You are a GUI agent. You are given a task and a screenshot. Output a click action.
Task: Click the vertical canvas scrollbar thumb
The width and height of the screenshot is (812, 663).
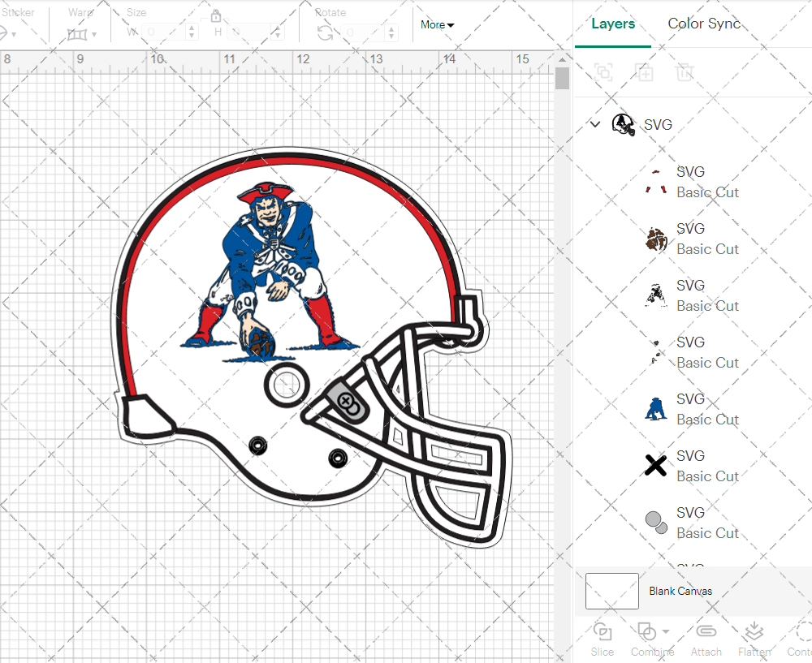562,79
